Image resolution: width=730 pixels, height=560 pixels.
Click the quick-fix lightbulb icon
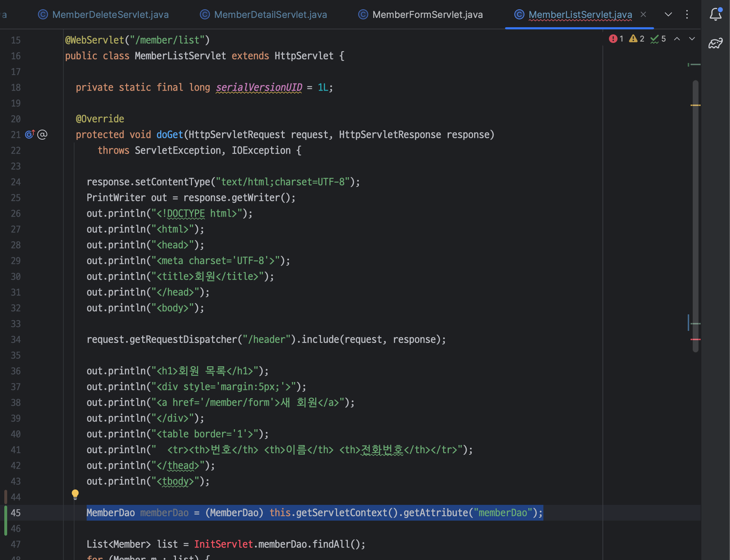75,494
